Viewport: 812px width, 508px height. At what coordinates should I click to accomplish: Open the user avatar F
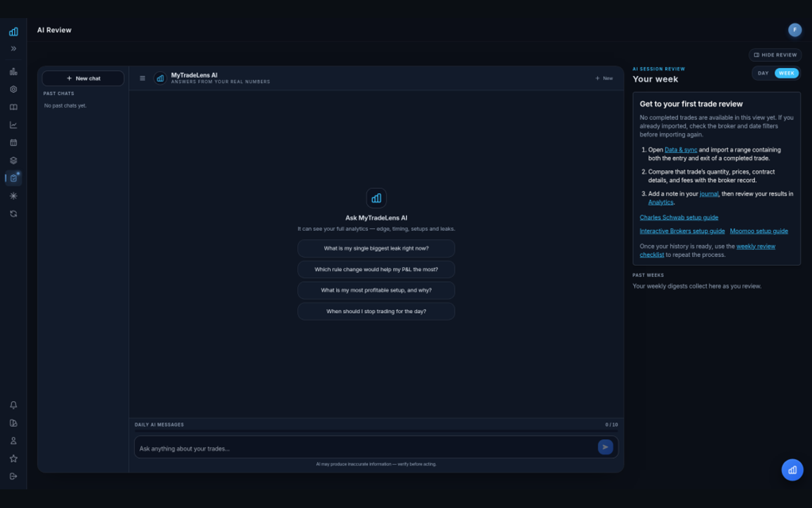pyautogui.click(x=795, y=30)
